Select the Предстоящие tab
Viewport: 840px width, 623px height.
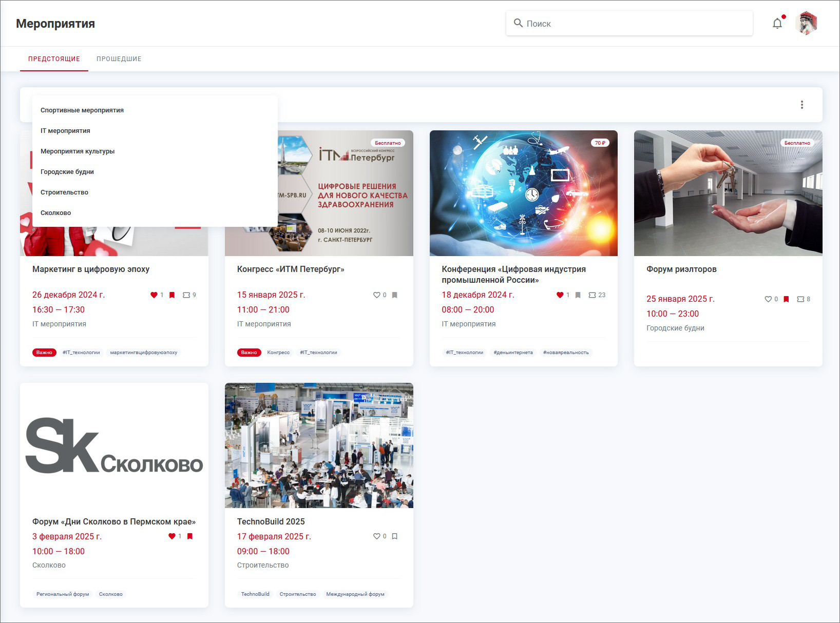54,59
